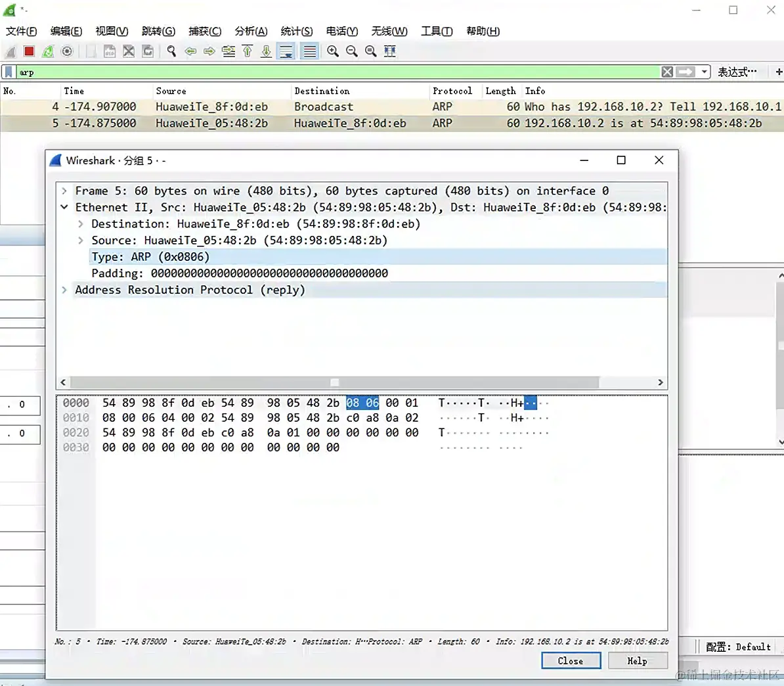Image resolution: width=784 pixels, height=686 pixels.
Task: Go back to previous packet arrow
Action: pyautogui.click(x=190, y=51)
